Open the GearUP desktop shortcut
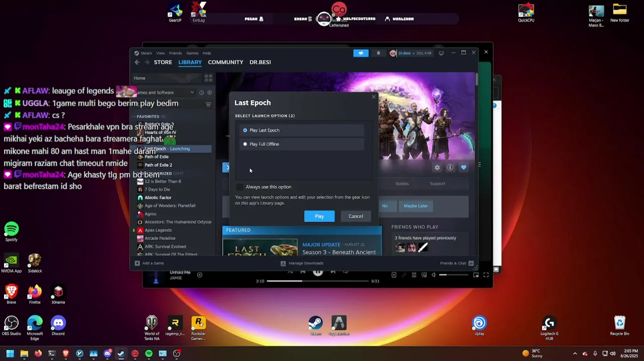Viewport: 644px width, 361px height. coord(175,13)
